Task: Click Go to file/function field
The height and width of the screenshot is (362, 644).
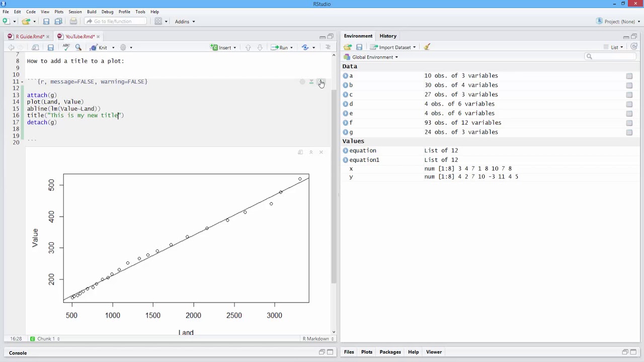Action: pyautogui.click(x=116, y=21)
